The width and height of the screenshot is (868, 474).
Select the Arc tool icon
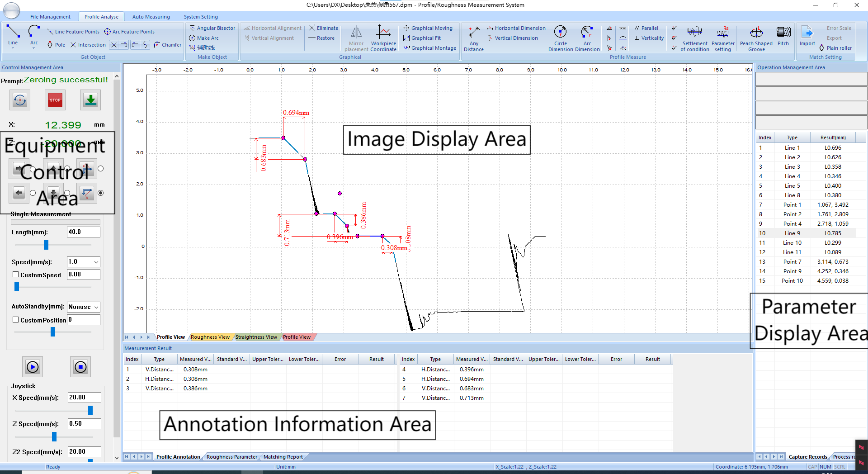pos(34,32)
